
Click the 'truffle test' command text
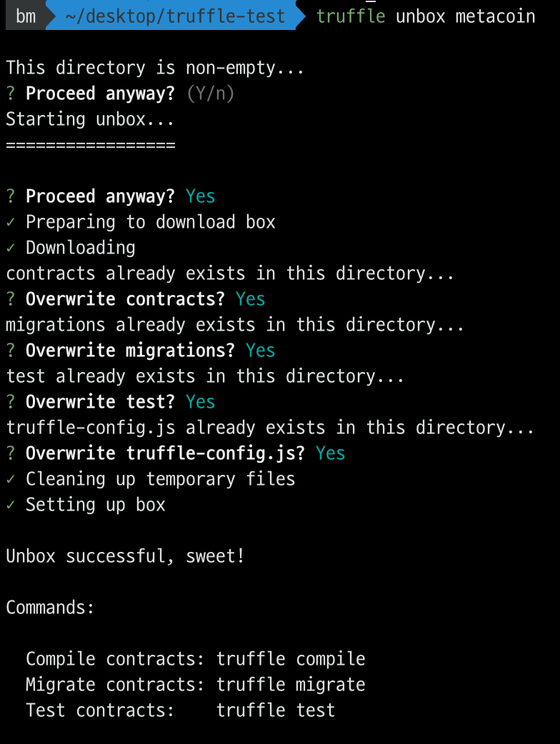pyautogui.click(x=276, y=710)
